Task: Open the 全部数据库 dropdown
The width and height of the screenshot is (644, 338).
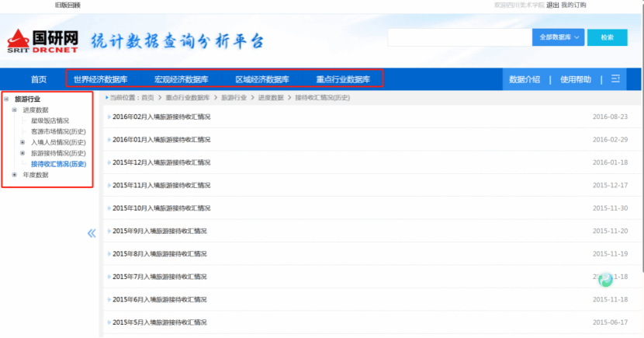Action: (x=557, y=37)
